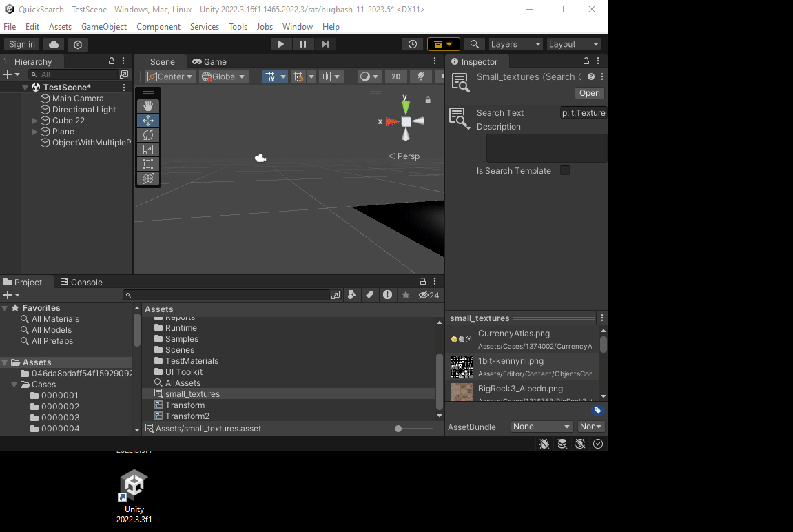Click the Play button
Screen dimensions: 793x532
point(280,44)
